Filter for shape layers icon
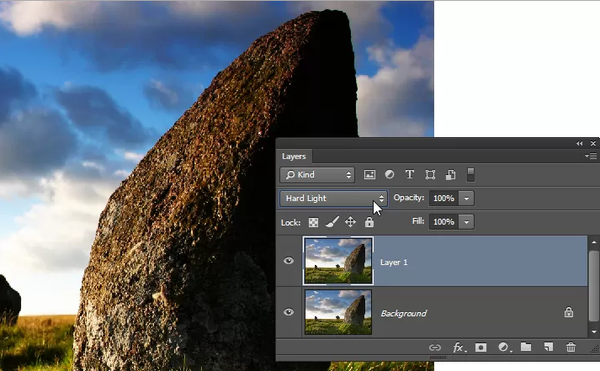 click(430, 175)
